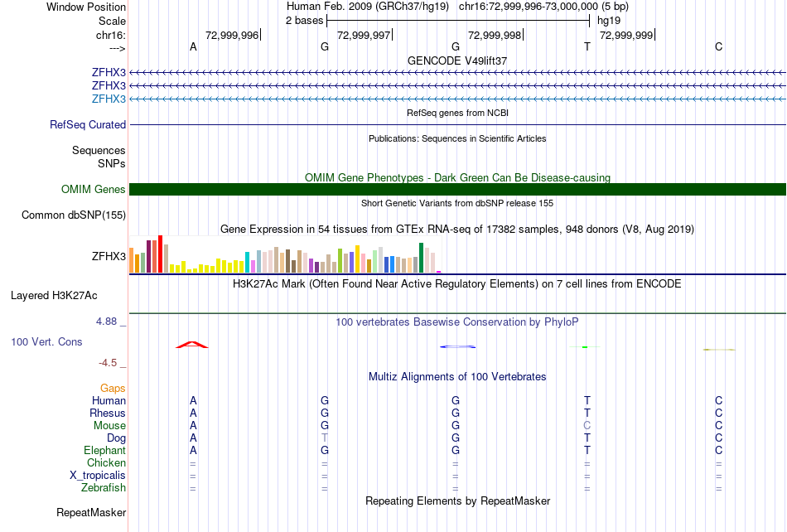
Task: Click the dark green GTEx expression bar
Action: click(421, 258)
